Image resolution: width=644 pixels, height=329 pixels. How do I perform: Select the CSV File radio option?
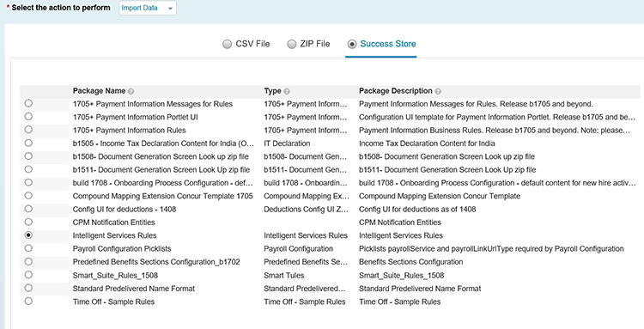[x=228, y=44]
